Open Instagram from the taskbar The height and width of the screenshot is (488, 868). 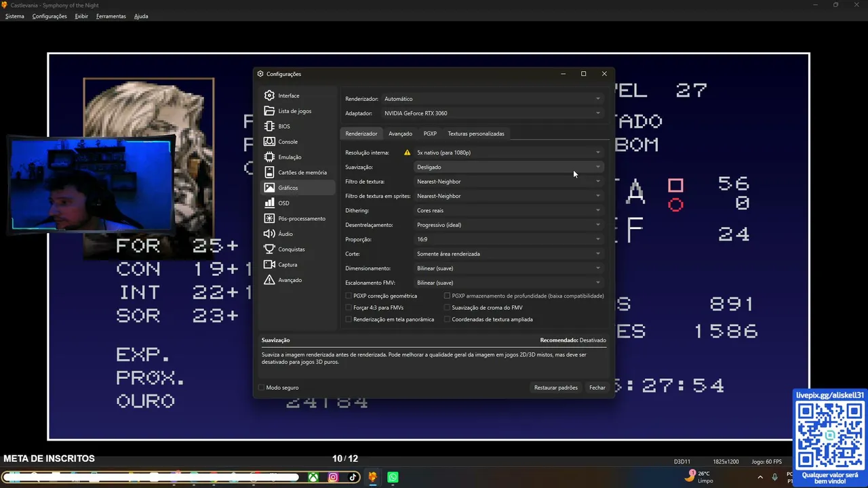click(x=333, y=477)
